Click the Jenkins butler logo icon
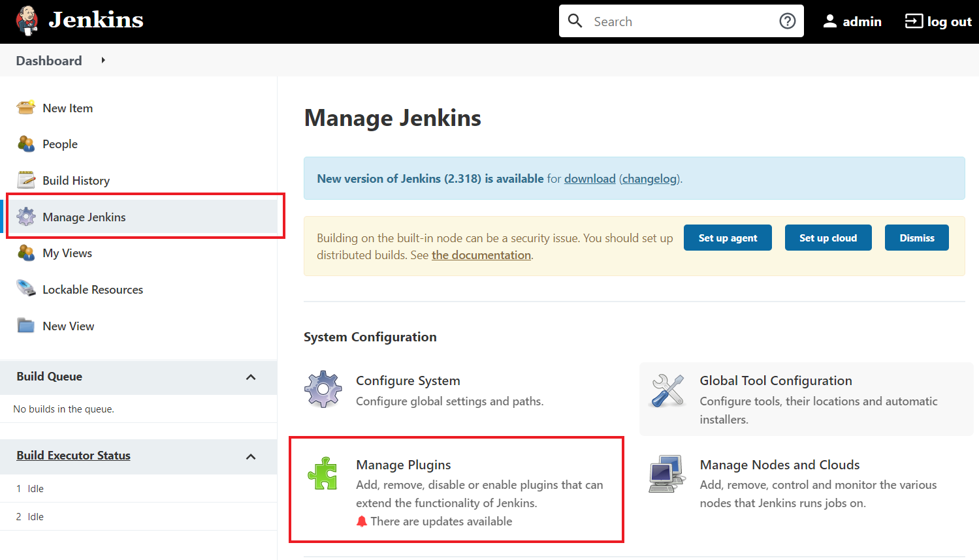This screenshot has width=979, height=560. pos(27,21)
